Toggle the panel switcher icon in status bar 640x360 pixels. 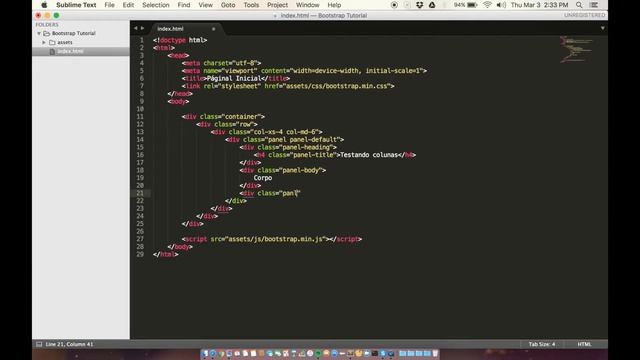click(x=39, y=344)
